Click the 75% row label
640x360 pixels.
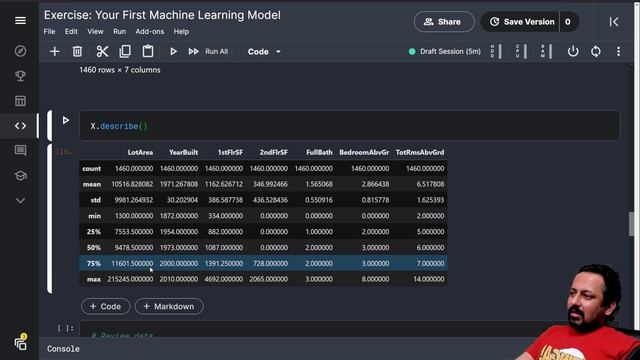click(94, 263)
